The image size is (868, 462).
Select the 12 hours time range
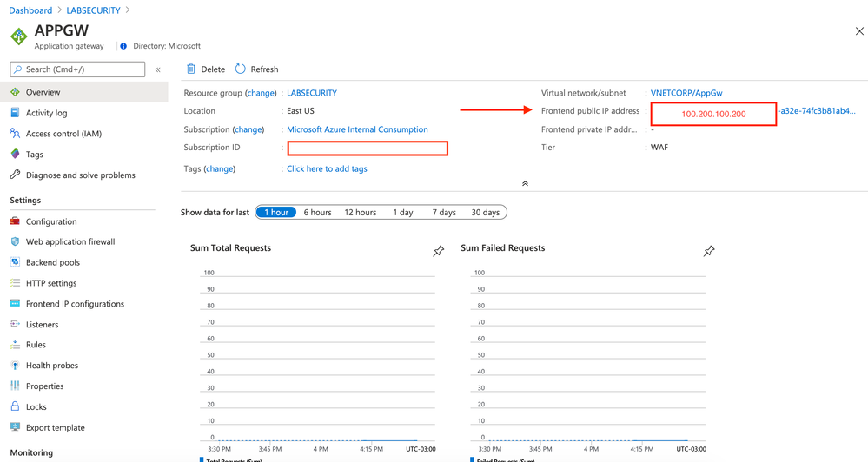click(x=361, y=213)
